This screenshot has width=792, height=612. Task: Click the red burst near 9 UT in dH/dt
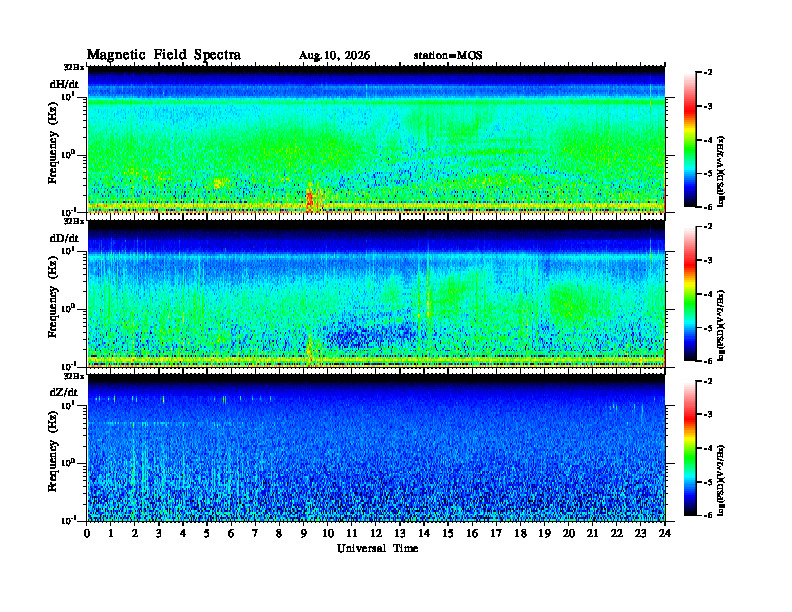pos(310,200)
